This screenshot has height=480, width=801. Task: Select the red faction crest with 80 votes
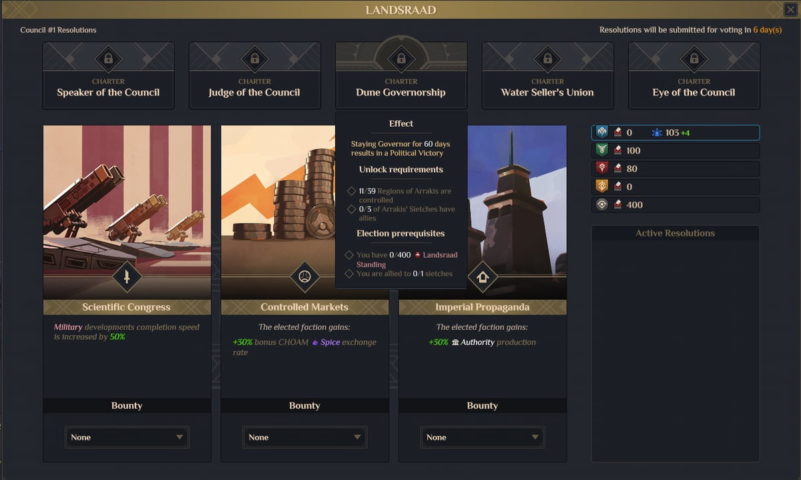602,168
